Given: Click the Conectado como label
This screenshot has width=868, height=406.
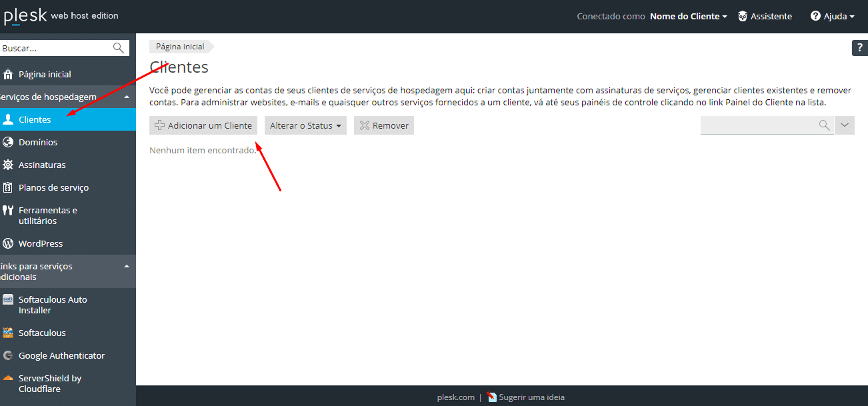Looking at the screenshot, I should pos(611,16).
